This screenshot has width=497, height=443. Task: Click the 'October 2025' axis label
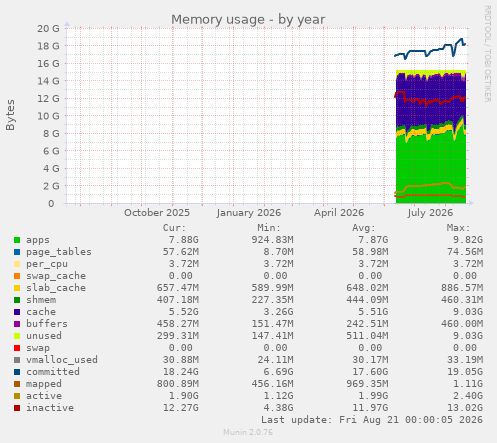pyautogui.click(x=157, y=213)
